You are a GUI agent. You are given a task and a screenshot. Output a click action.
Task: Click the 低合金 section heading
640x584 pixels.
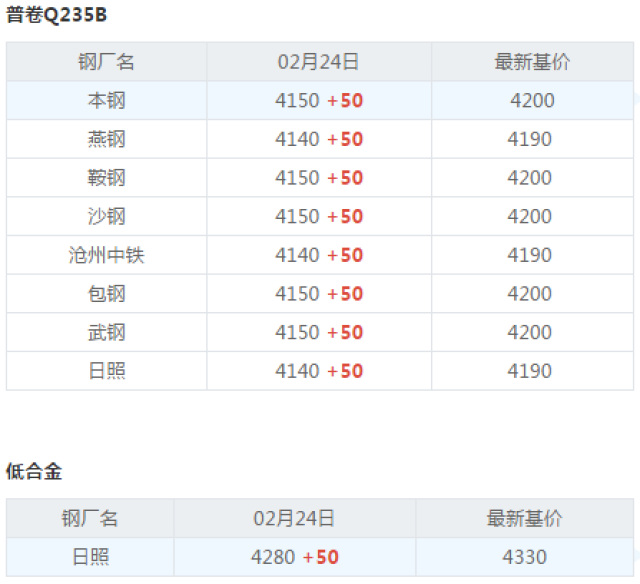34,471
